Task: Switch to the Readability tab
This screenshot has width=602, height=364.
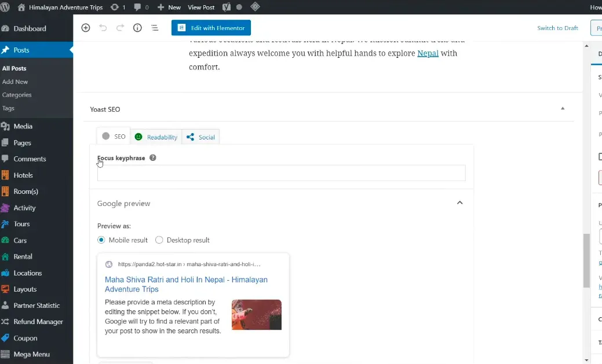Action: tap(156, 137)
